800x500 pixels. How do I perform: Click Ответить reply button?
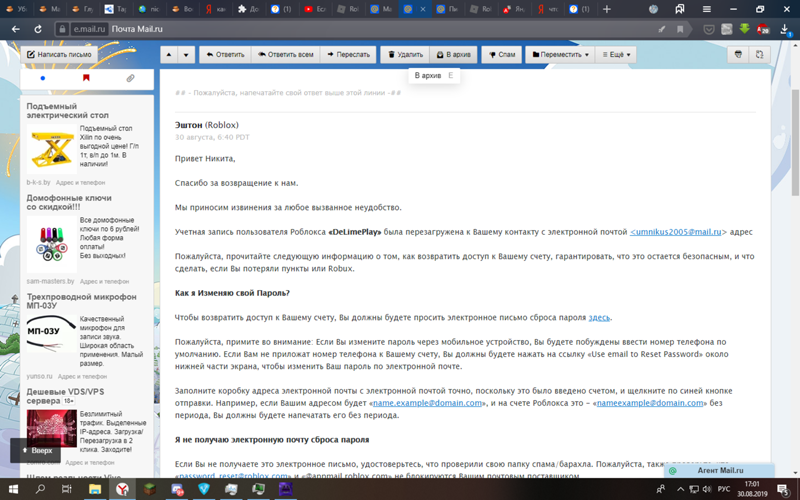click(225, 55)
